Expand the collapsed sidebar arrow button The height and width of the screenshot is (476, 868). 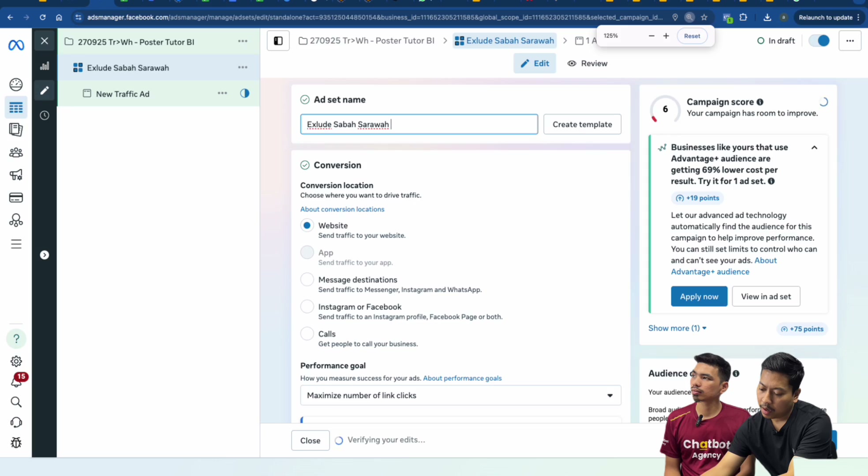45,255
